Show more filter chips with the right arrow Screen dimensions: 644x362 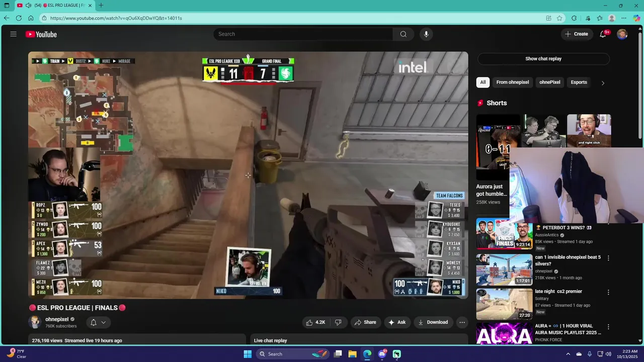coord(603,82)
